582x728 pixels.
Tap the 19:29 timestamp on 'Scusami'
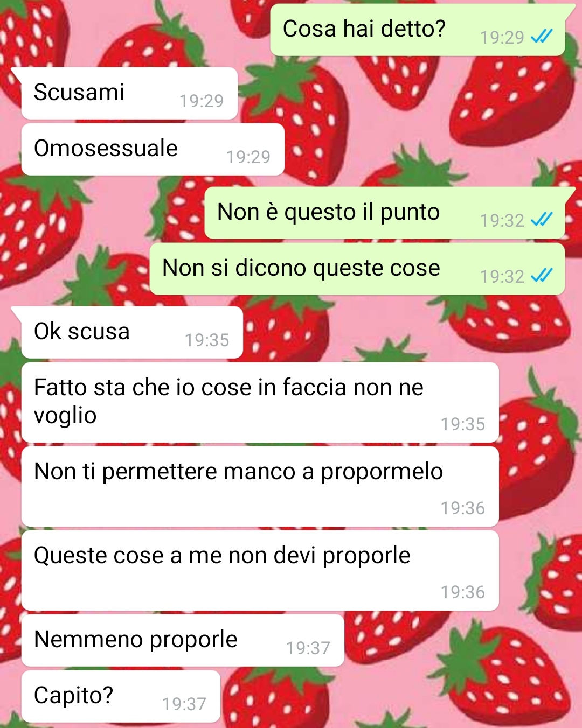pyautogui.click(x=202, y=101)
